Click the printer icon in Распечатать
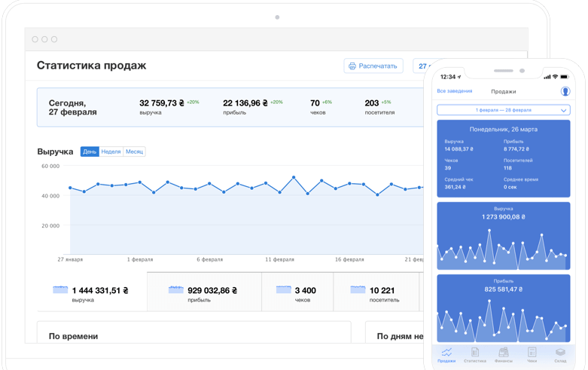This screenshot has width=588, height=370. point(352,66)
